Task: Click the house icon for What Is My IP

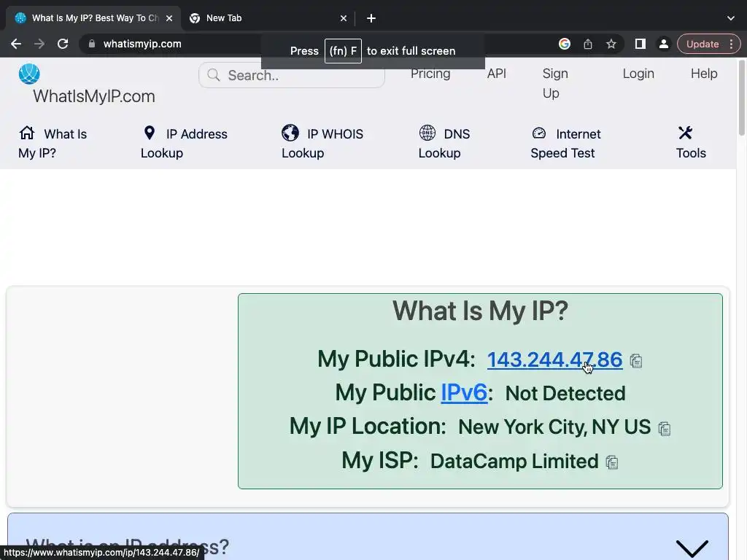Action: 27,133
